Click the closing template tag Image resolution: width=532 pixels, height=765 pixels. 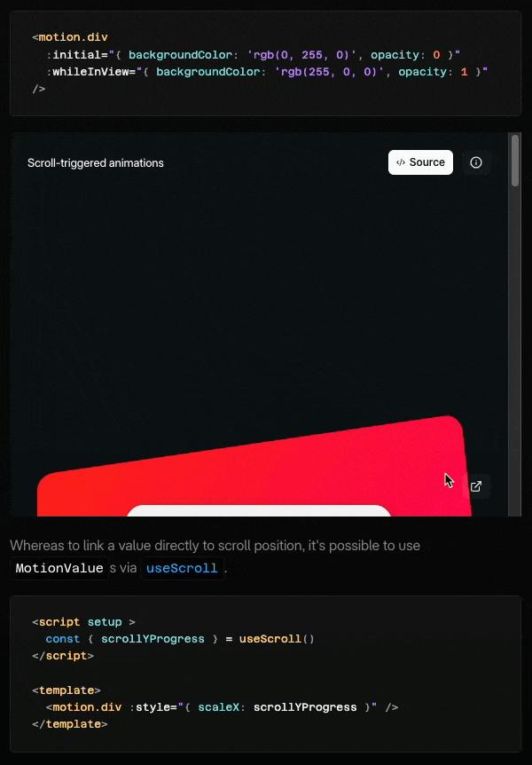point(69,724)
